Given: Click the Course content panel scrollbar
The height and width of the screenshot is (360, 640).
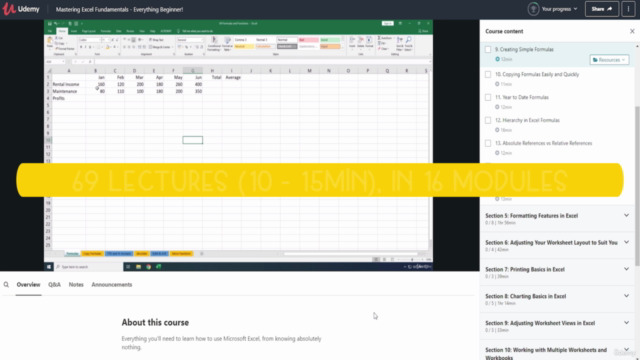Looking at the screenshot, I should point(637,186).
